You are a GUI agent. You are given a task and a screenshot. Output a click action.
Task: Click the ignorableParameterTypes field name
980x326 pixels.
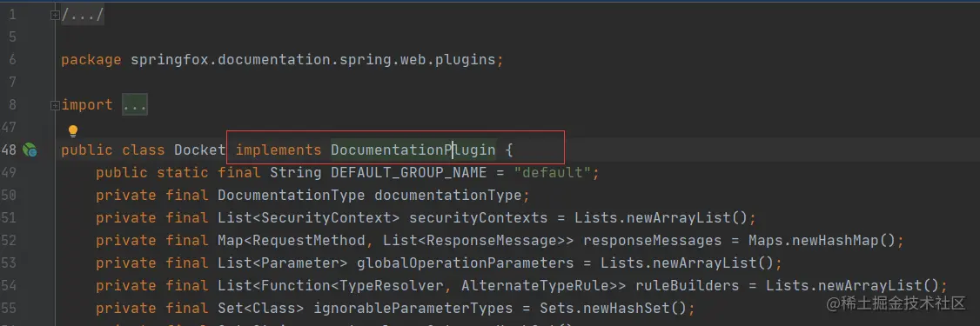417,308
